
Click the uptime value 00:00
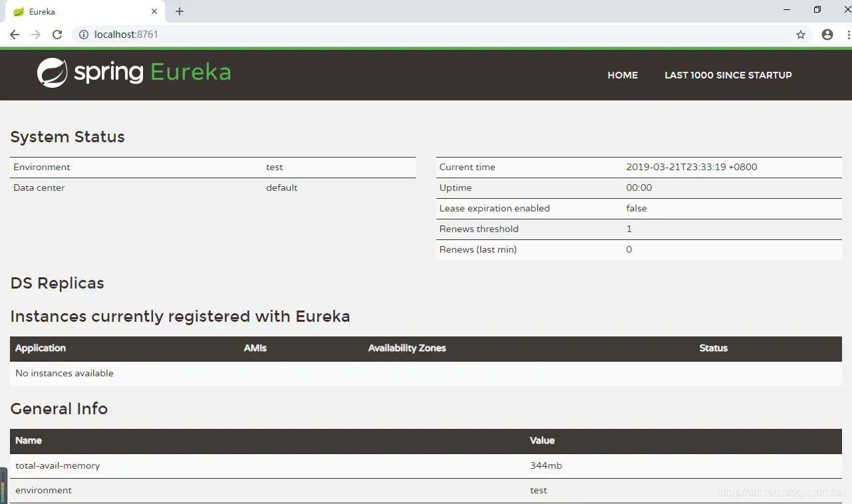[x=639, y=188]
